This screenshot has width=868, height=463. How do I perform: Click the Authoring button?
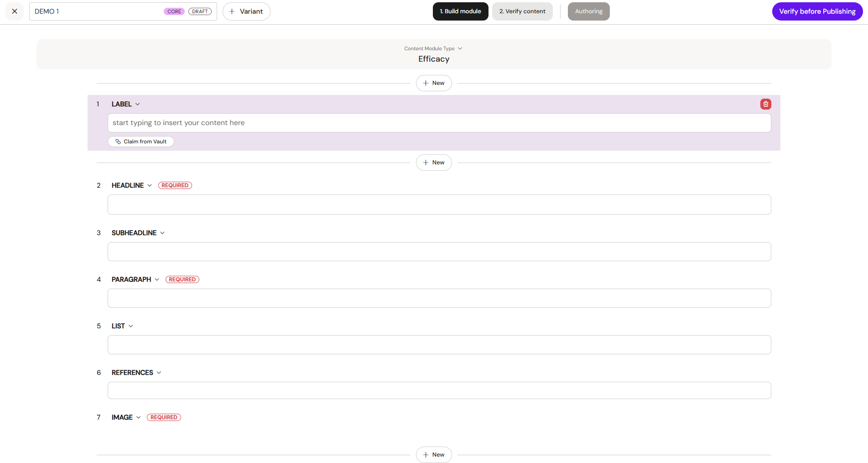tap(588, 11)
